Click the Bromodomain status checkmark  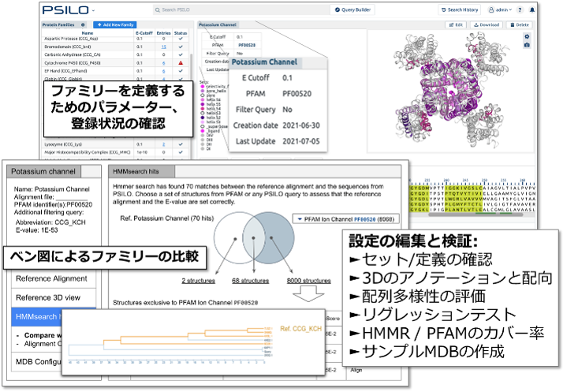[x=181, y=47]
